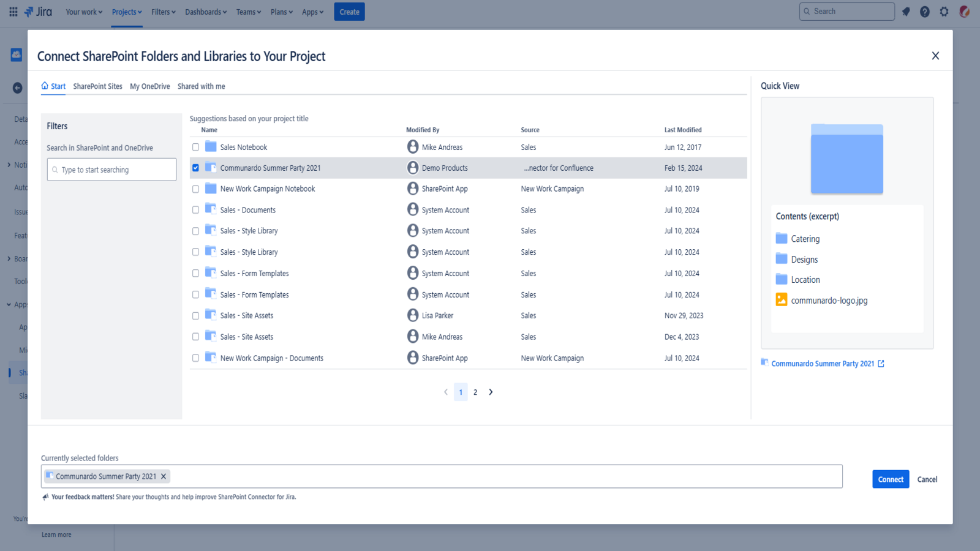
Task: Click the external link icon in Quick View
Action: (x=881, y=364)
